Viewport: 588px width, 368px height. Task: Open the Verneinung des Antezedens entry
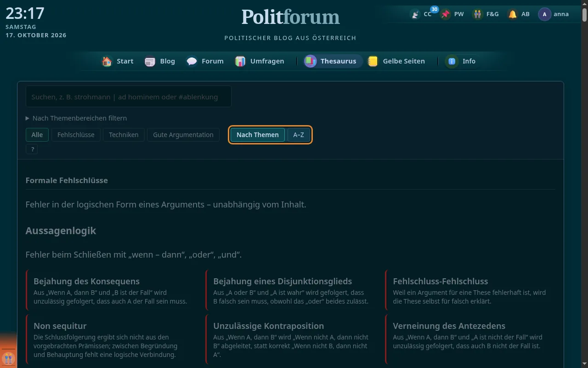471,339
